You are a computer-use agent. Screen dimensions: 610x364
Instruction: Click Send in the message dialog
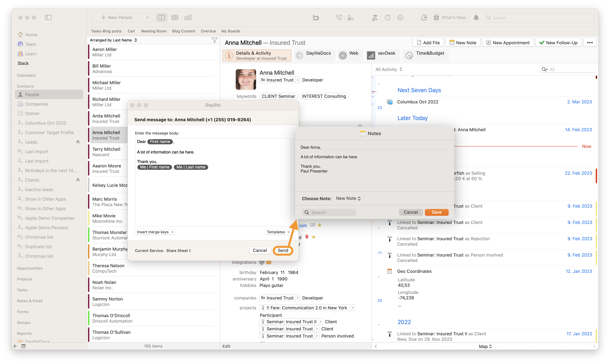[283, 250]
